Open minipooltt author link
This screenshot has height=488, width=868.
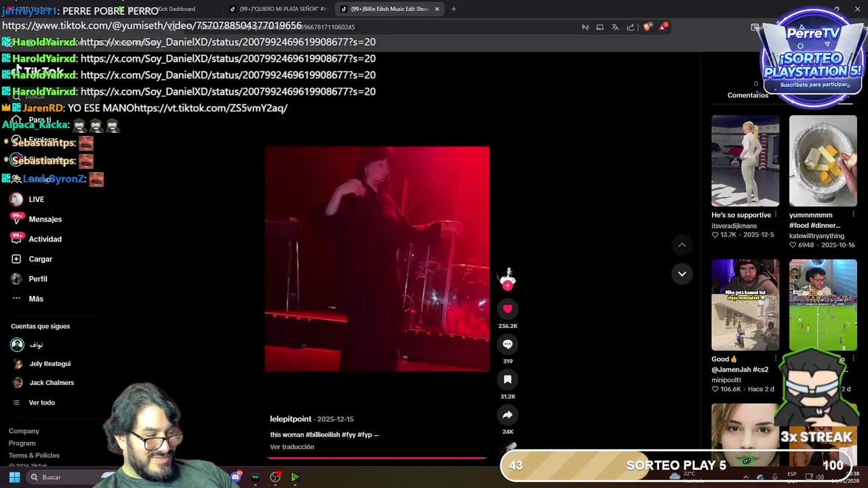click(727, 380)
